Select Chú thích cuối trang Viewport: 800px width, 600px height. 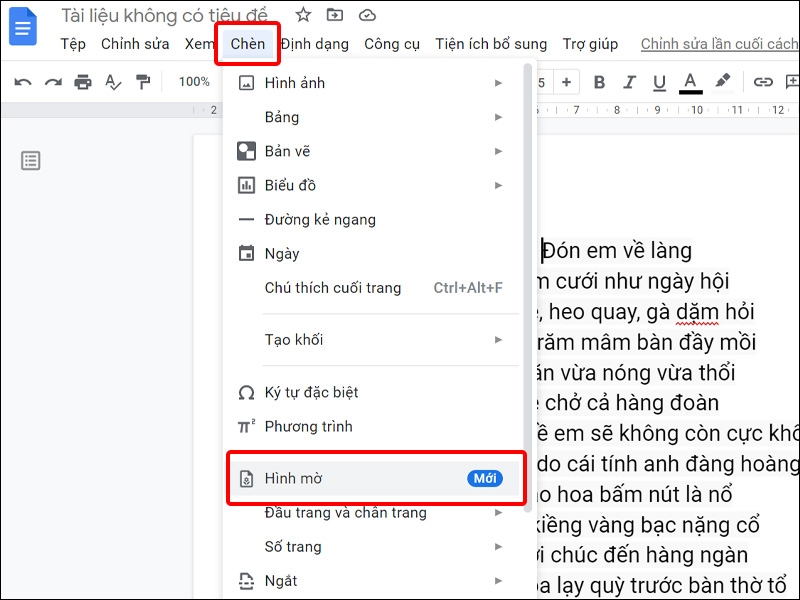coord(373,288)
